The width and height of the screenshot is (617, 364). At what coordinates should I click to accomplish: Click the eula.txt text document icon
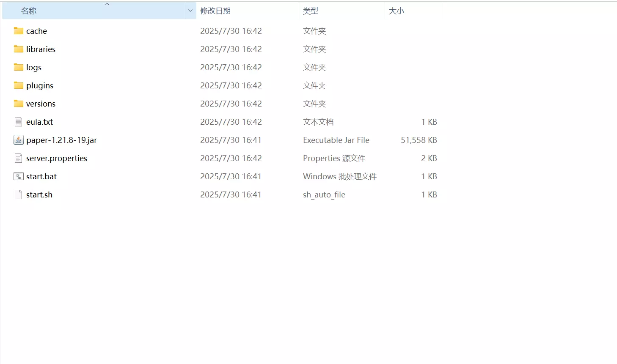click(19, 122)
